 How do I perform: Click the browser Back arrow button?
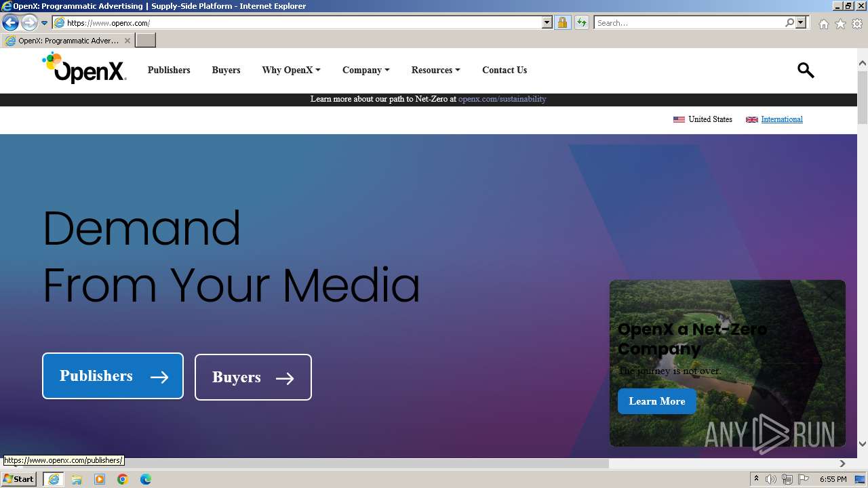[10, 23]
